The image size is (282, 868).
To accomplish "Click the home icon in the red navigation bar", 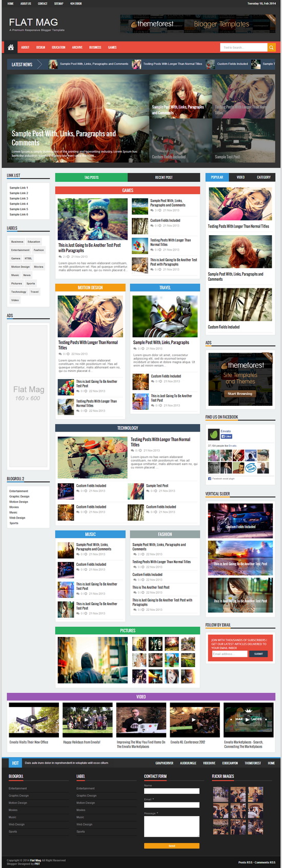I will pos(11,47).
